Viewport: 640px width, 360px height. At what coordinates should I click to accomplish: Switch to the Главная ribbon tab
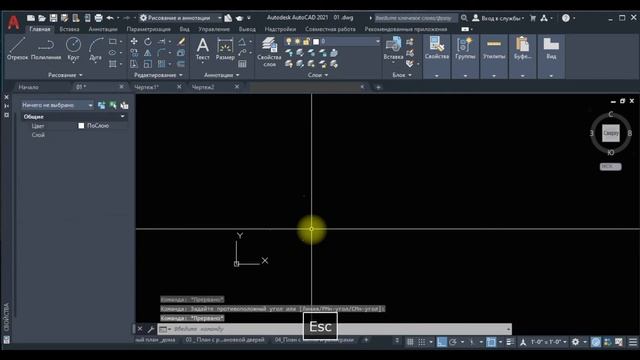click(x=40, y=29)
